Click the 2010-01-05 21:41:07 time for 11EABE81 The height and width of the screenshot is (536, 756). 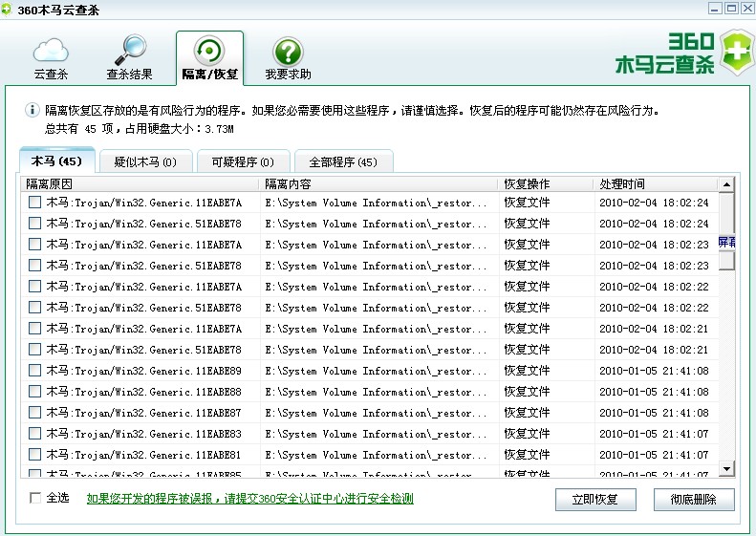coord(654,455)
